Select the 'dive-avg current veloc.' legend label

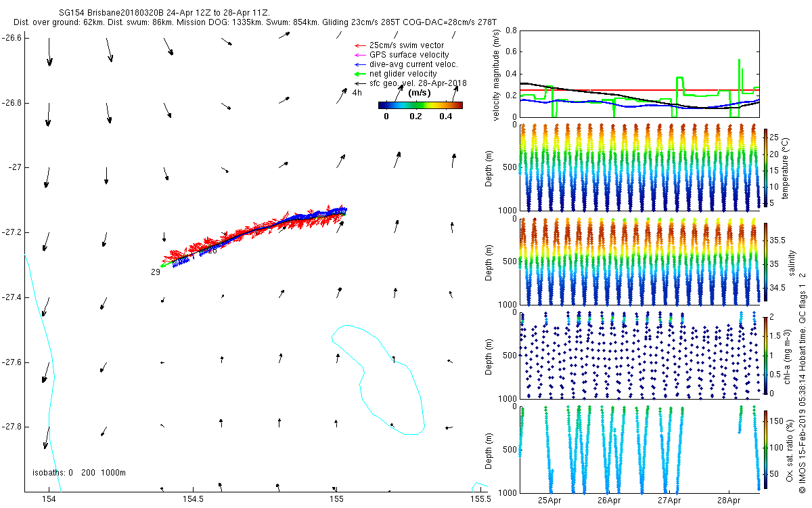pos(413,64)
